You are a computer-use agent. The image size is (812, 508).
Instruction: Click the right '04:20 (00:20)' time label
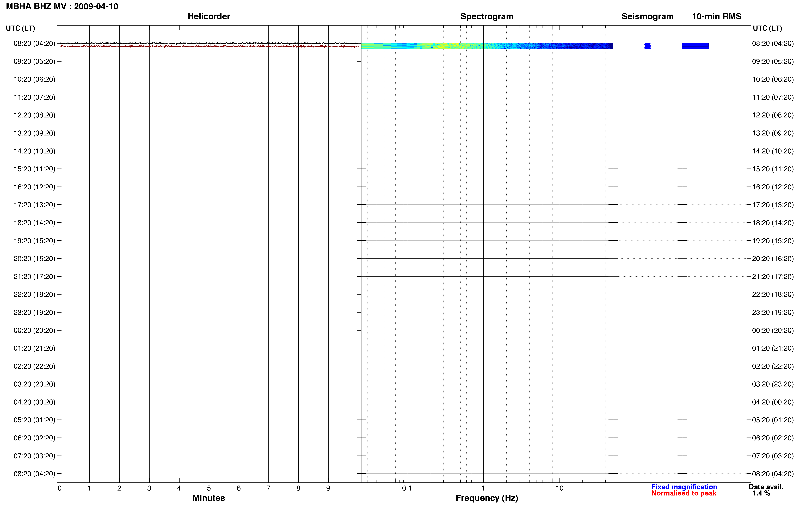coord(773,402)
